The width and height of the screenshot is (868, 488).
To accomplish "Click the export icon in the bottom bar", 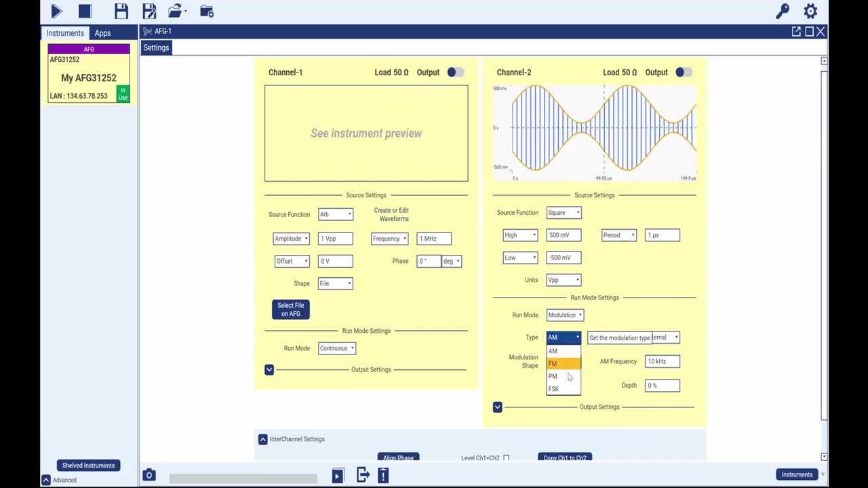I will (363, 475).
